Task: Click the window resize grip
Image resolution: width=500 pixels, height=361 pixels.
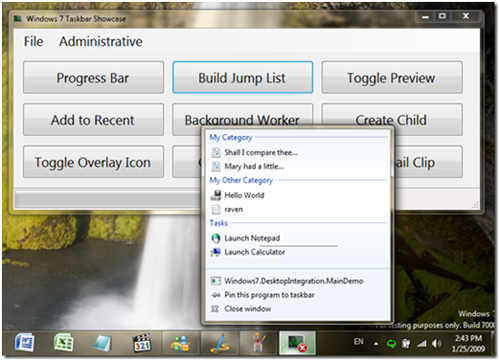Action: [475, 205]
